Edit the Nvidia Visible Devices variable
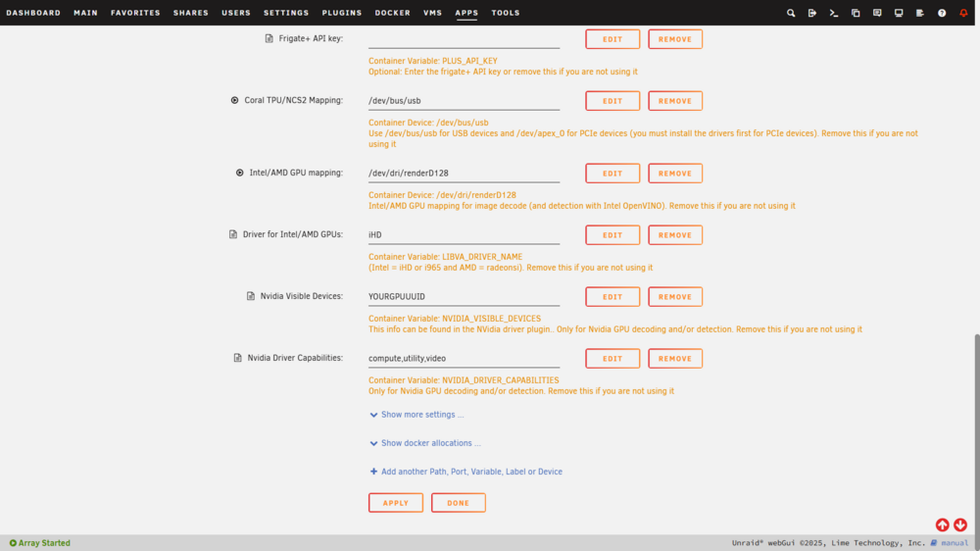Image resolution: width=980 pixels, height=551 pixels. [x=612, y=296]
